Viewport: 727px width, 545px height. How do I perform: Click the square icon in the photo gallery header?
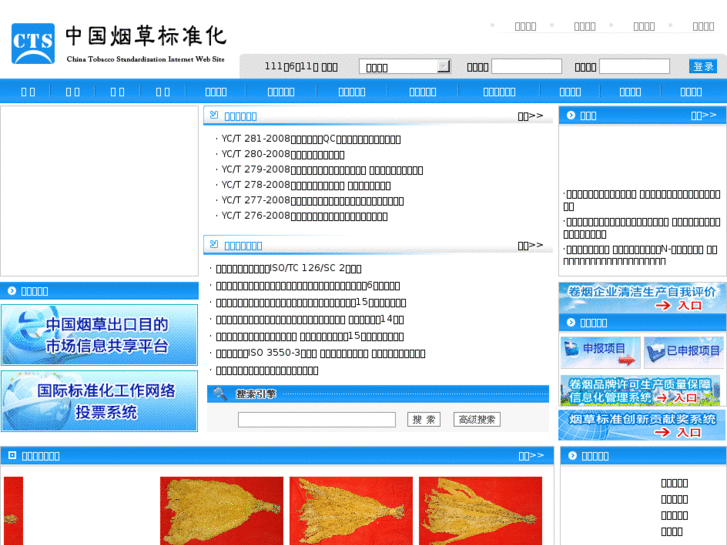point(12,455)
